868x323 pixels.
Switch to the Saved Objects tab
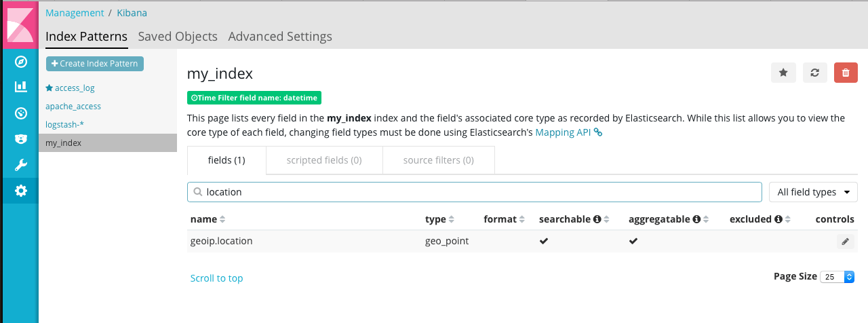click(178, 37)
